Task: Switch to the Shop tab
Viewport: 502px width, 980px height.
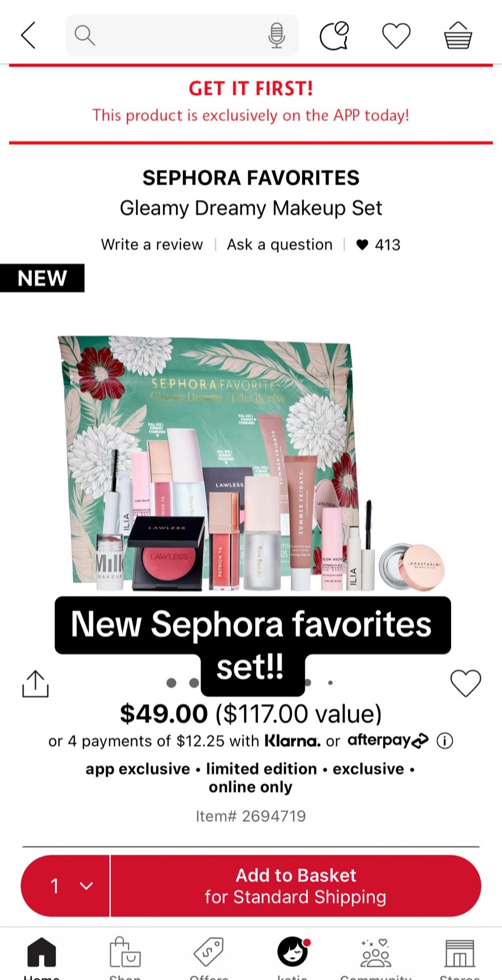Action: coord(125,958)
